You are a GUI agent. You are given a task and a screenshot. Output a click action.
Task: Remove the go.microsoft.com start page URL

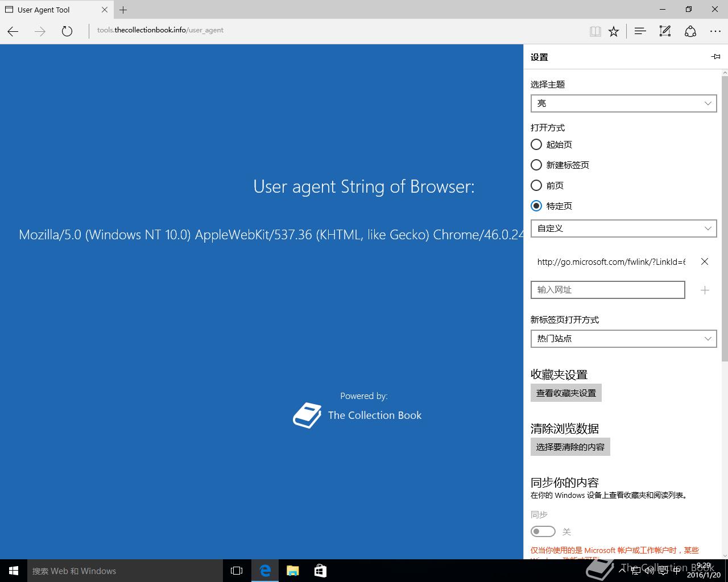(x=705, y=261)
